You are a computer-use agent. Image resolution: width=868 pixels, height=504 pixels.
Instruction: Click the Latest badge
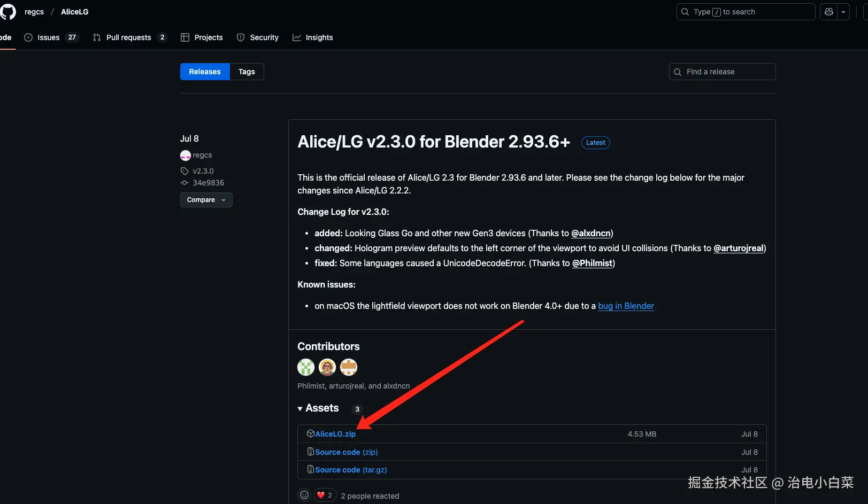(x=595, y=143)
